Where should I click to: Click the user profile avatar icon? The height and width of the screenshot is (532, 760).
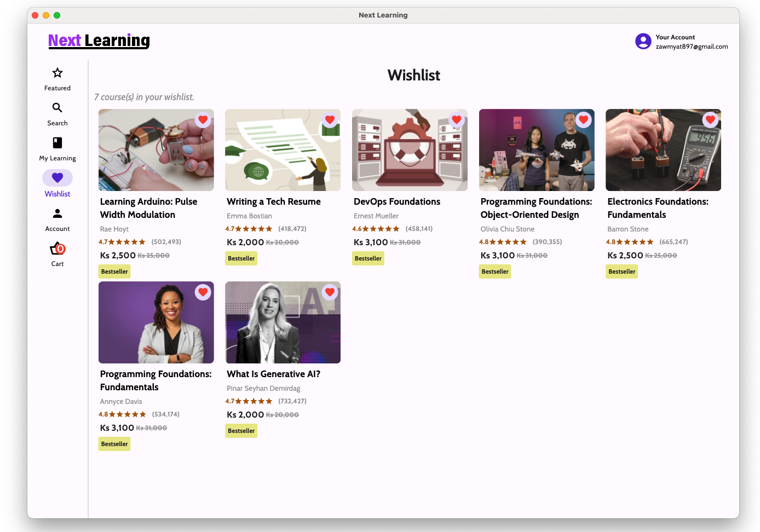pyautogui.click(x=643, y=41)
